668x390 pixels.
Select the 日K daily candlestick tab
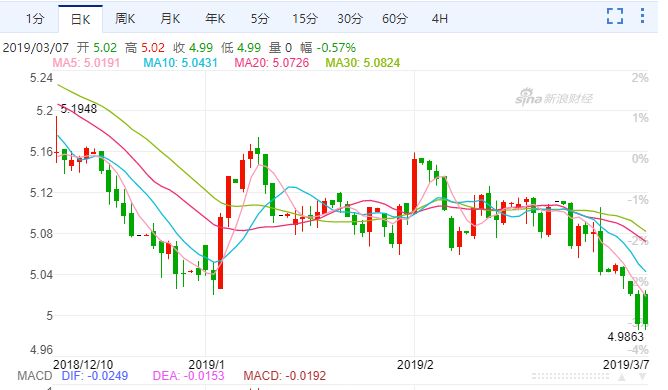point(80,19)
